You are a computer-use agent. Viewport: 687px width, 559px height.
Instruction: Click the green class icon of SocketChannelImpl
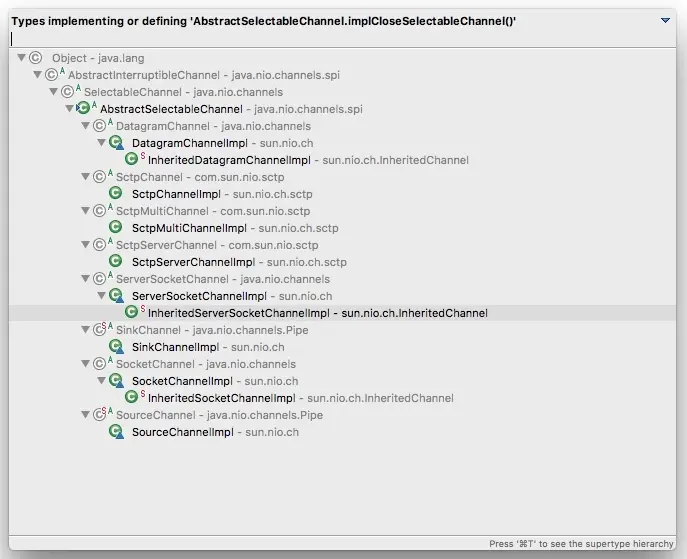coord(116,381)
